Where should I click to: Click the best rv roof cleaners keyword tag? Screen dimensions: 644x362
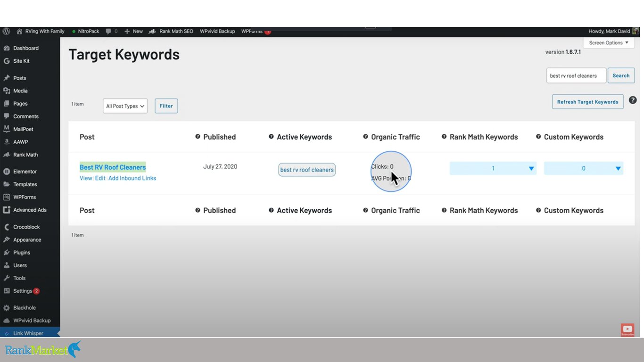(307, 170)
